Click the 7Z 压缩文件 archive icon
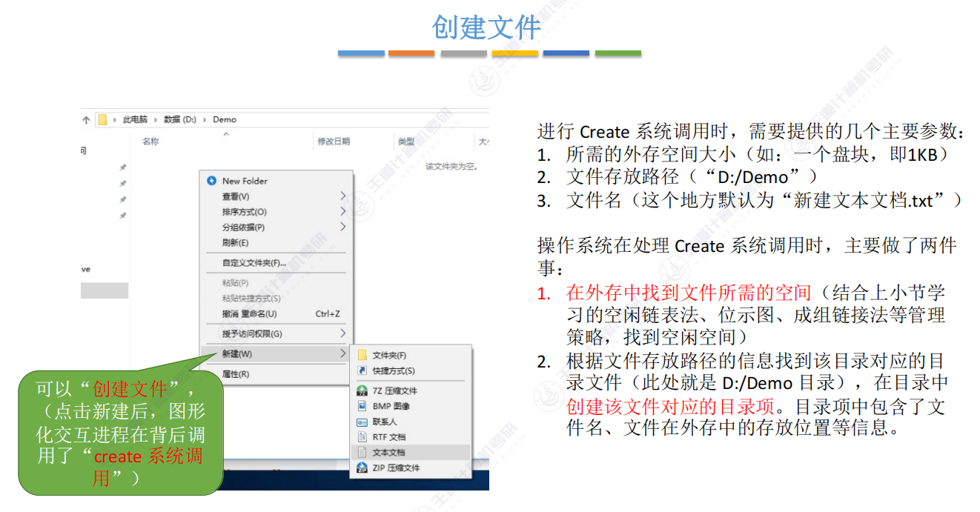Viewport: 980px width, 512px height. 362,390
